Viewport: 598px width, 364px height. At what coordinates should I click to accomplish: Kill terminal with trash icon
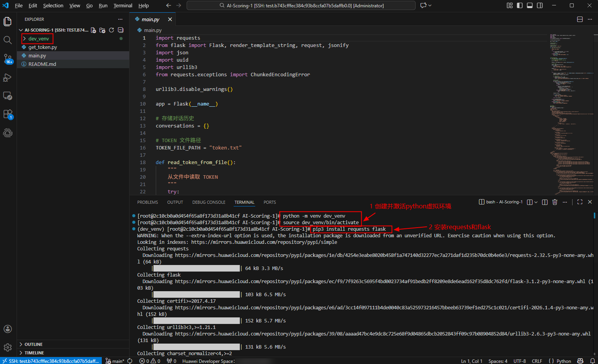point(555,202)
